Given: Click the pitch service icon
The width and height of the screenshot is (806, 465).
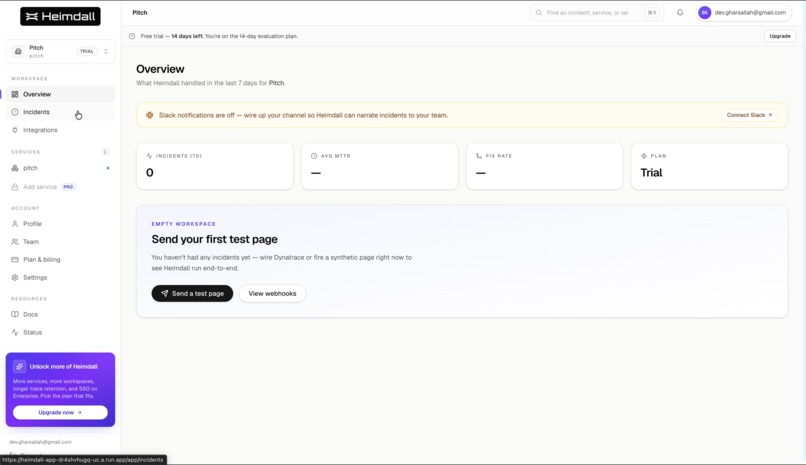Looking at the screenshot, I should [x=15, y=168].
